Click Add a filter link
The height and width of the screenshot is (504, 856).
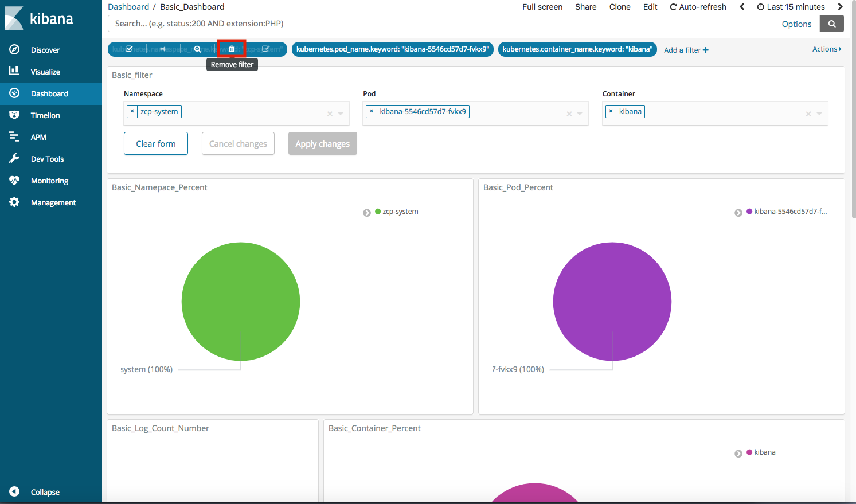pos(686,50)
